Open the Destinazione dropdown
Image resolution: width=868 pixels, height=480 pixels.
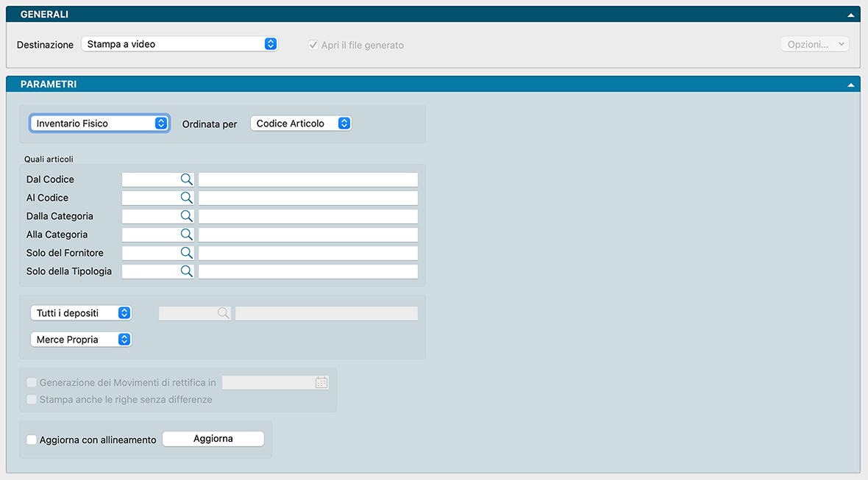[x=179, y=44]
